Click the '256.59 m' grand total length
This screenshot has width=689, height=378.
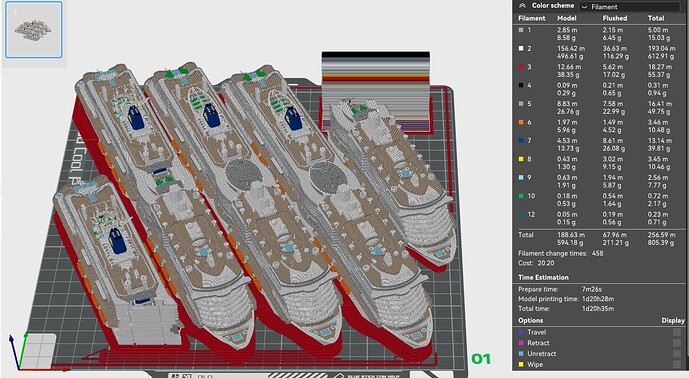click(661, 235)
